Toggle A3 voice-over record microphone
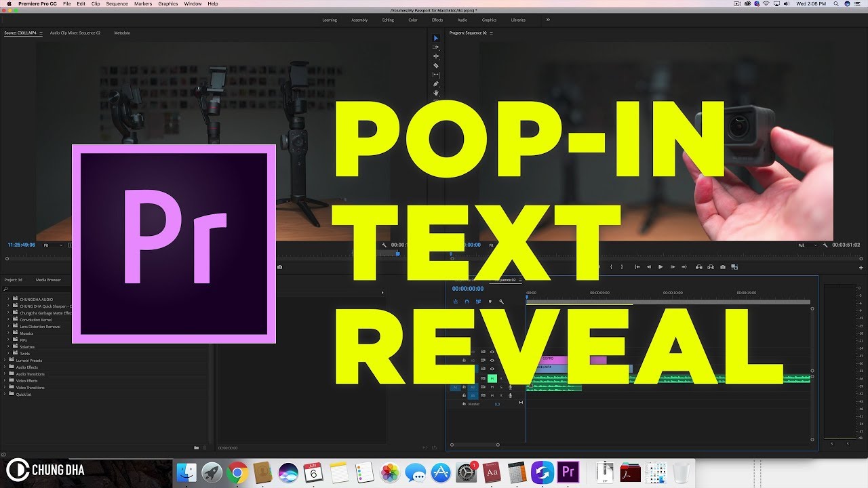The height and width of the screenshot is (488, 868). click(x=510, y=395)
